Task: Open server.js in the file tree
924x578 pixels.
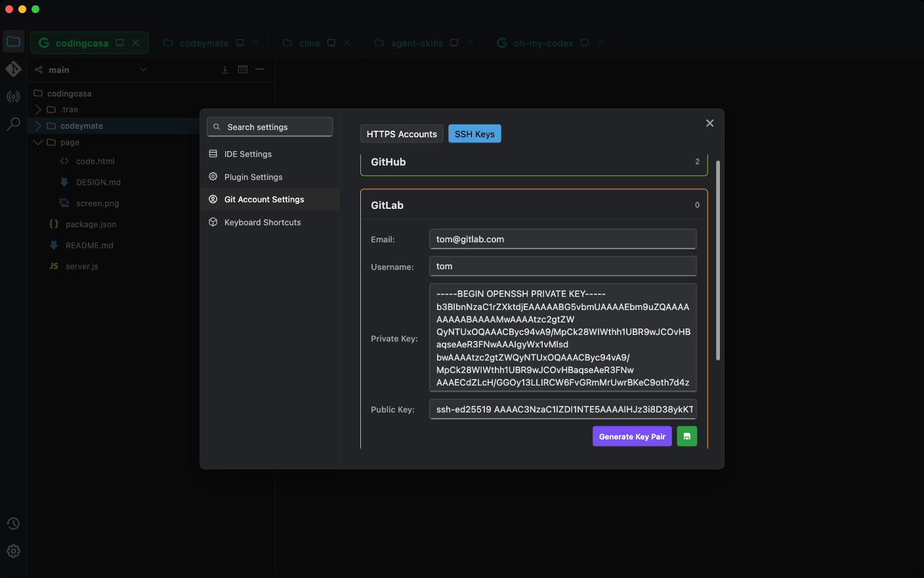Action: pyautogui.click(x=81, y=266)
